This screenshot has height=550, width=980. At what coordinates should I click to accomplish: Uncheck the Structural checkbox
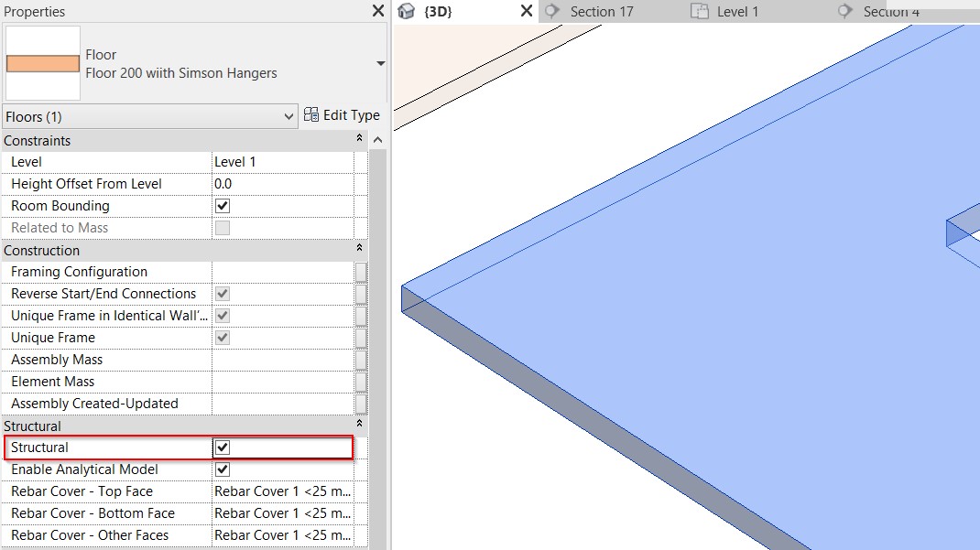tap(222, 448)
